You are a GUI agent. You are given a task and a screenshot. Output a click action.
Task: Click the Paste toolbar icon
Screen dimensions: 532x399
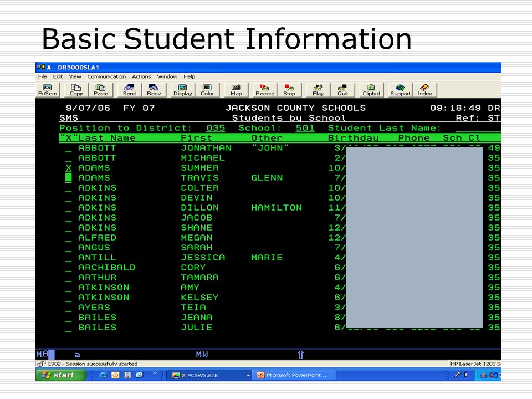(x=101, y=90)
